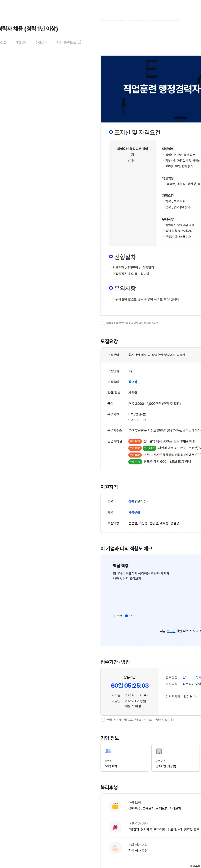201x868 pixels.
Task: Click the salary text 연봉 3,000~4,000만원
Action: (x=154, y=403)
